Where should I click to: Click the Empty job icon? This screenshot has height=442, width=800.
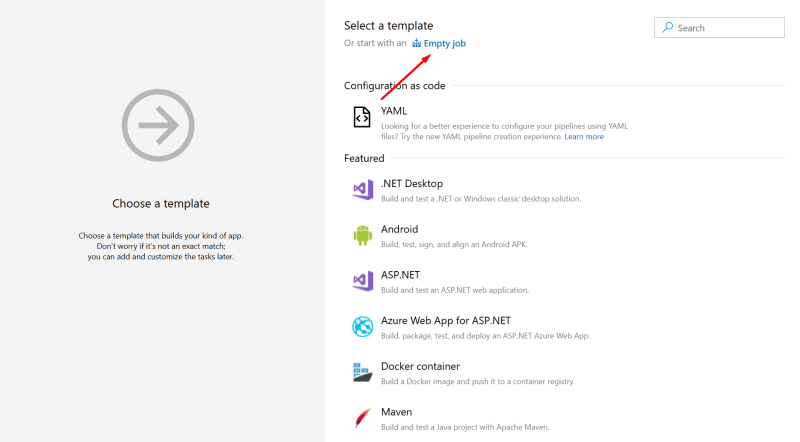pyautogui.click(x=416, y=43)
